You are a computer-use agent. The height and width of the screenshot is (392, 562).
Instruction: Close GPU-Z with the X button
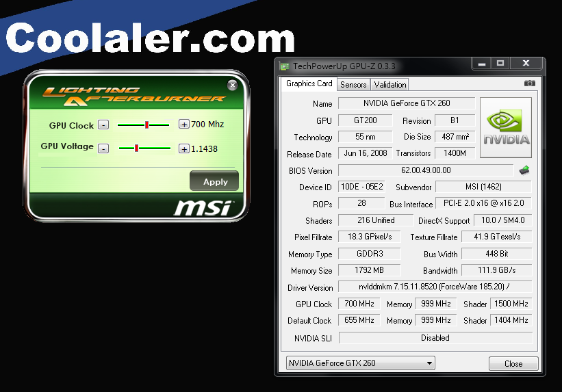[x=526, y=64]
